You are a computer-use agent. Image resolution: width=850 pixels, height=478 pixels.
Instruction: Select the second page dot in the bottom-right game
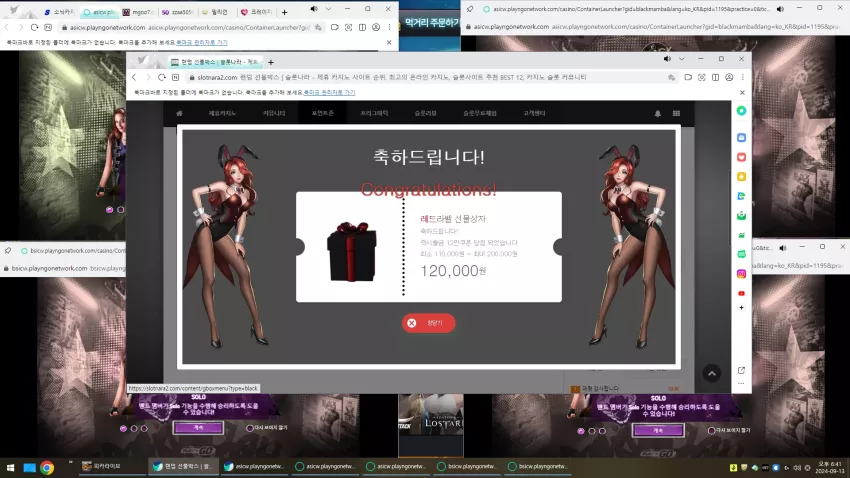point(592,431)
